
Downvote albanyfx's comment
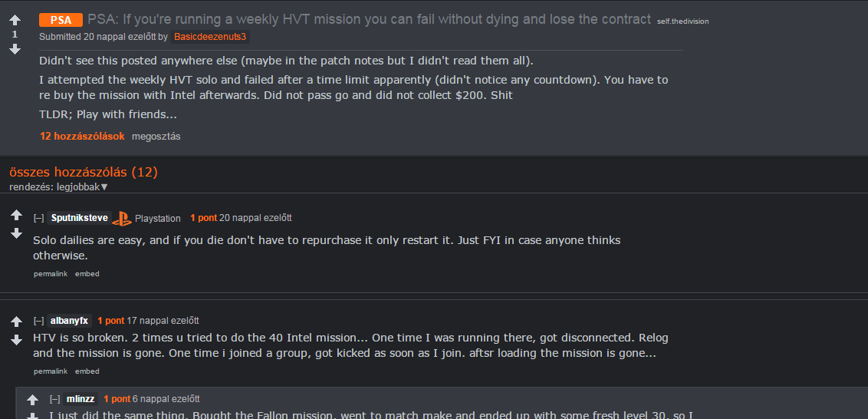pyautogui.click(x=17, y=340)
